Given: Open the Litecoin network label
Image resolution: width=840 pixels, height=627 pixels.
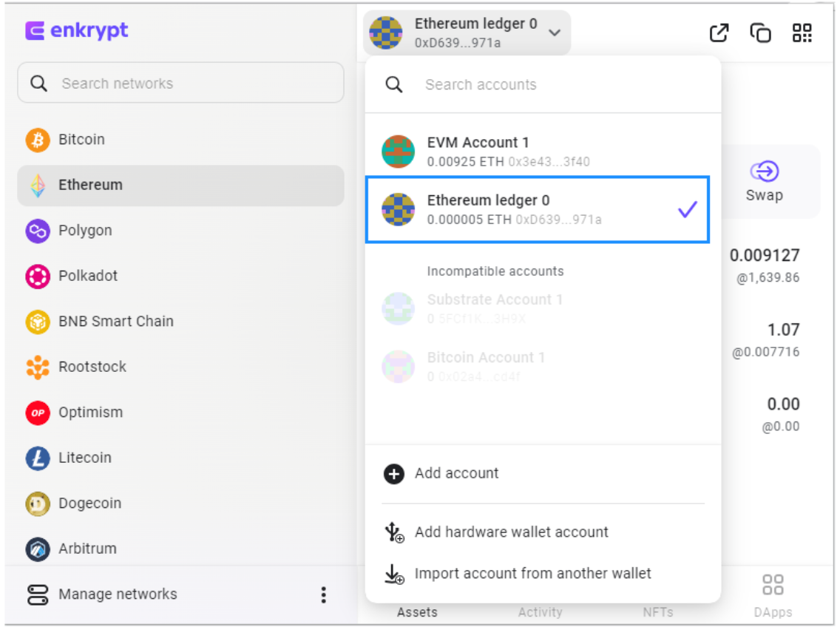Looking at the screenshot, I should click(84, 458).
